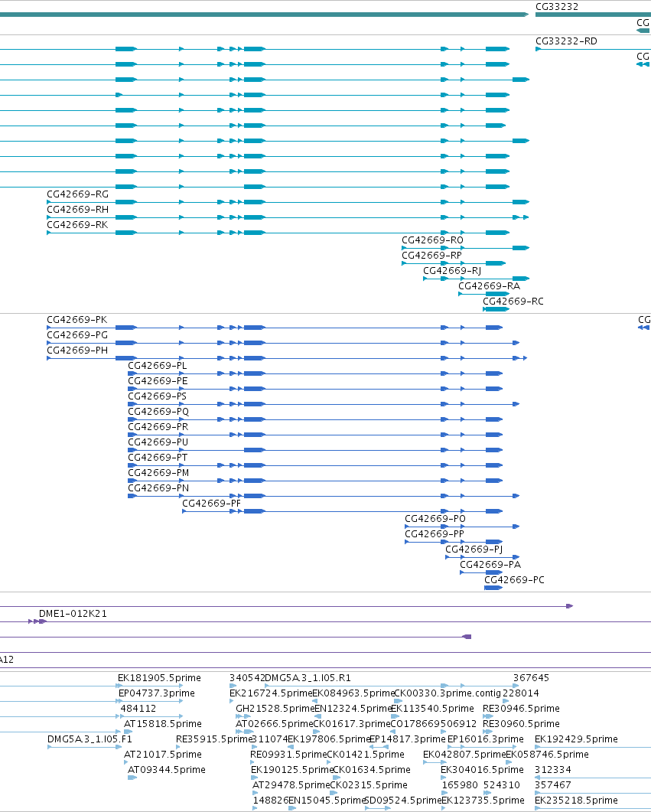Screen dimensions: 651x812
Task: Click the GH21528.5prime EST label
Action: click(x=275, y=709)
